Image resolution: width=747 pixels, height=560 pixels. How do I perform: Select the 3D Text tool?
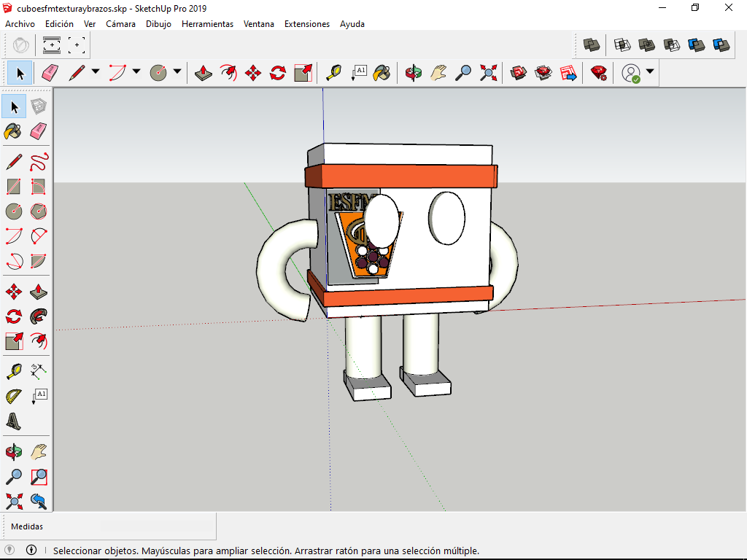14,421
